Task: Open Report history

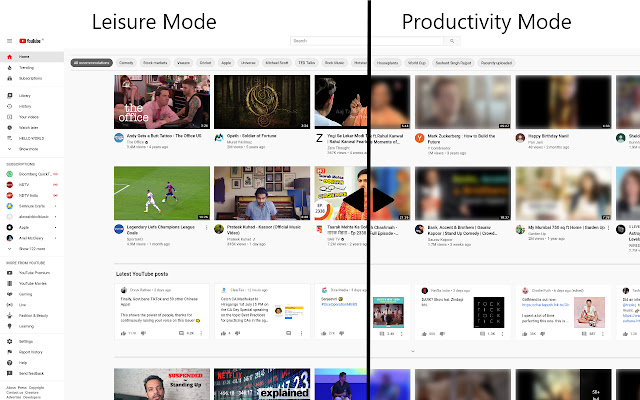Action: (x=32, y=352)
